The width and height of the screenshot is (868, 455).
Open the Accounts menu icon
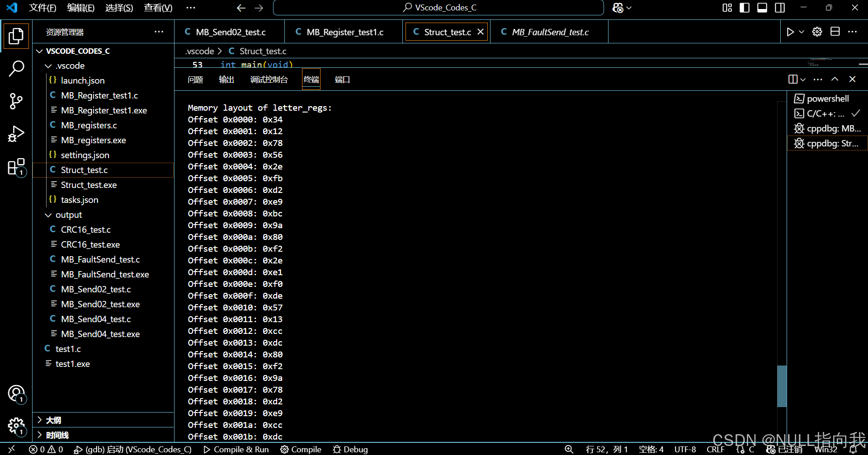(16, 393)
